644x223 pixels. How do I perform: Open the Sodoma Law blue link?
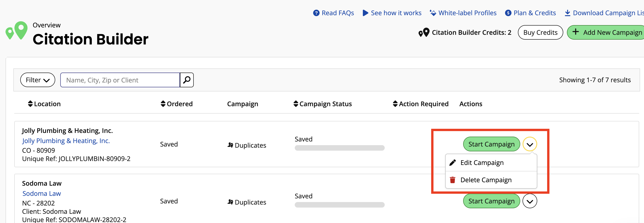click(x=41, y=194)
